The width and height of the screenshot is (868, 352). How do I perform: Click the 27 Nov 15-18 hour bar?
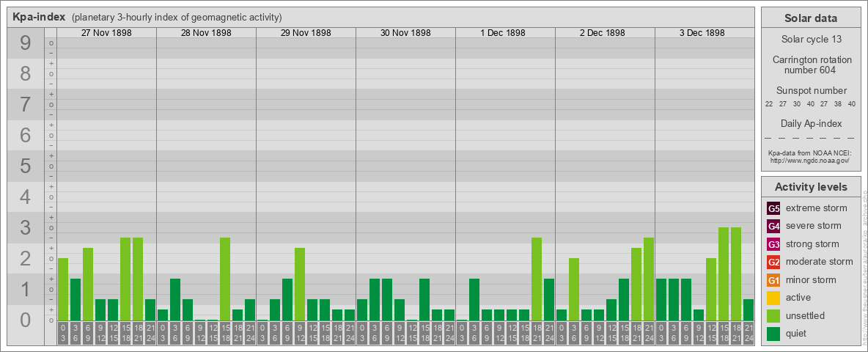(125, 279)
